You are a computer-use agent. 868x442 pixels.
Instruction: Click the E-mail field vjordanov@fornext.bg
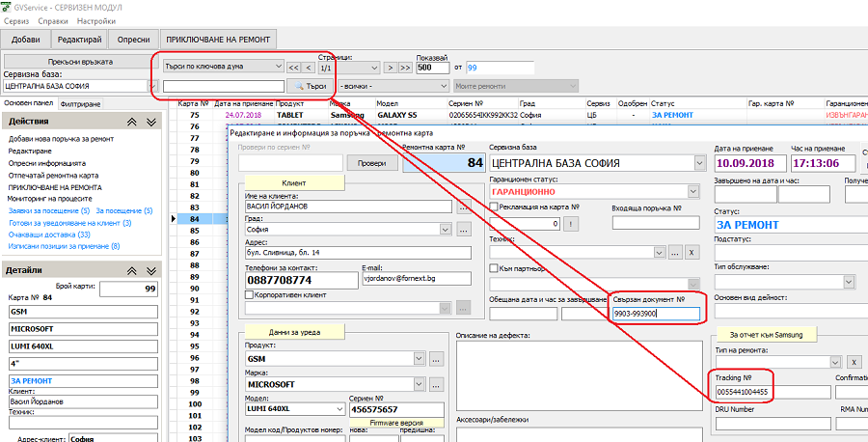click(416, 279)
